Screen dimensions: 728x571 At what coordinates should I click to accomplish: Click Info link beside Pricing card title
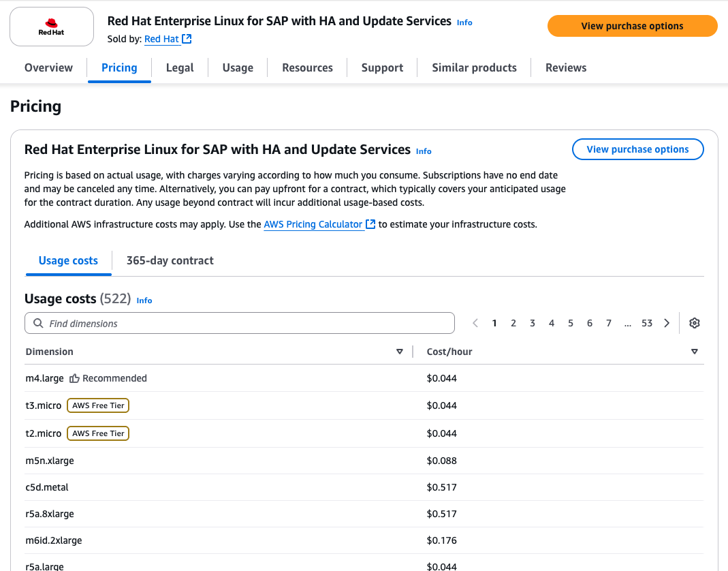click(x=424, y=151)
